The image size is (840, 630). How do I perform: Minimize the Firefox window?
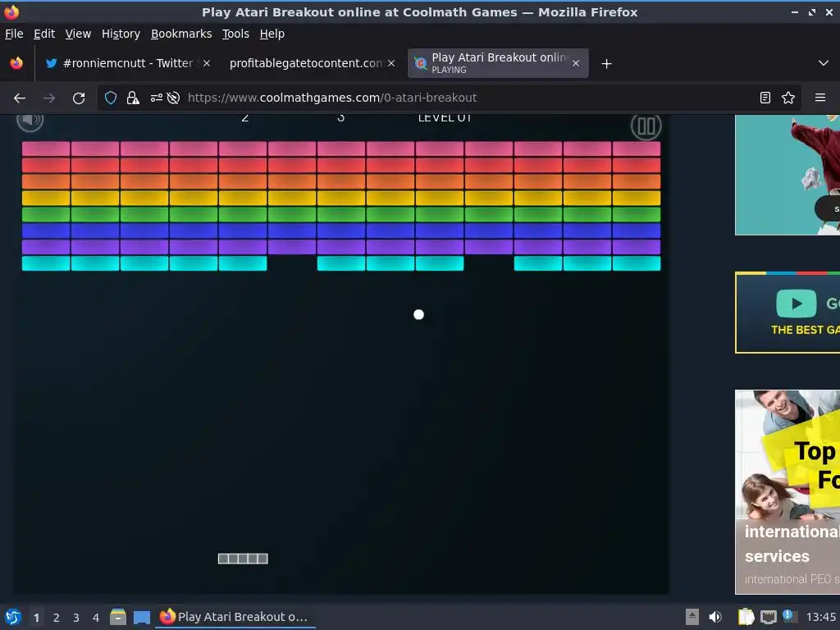tap(795, 11)
